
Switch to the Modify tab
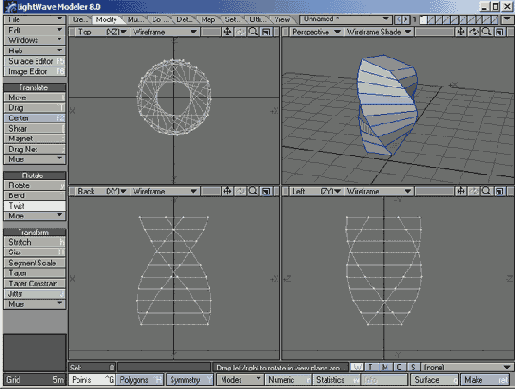click(x=106, y=20)
